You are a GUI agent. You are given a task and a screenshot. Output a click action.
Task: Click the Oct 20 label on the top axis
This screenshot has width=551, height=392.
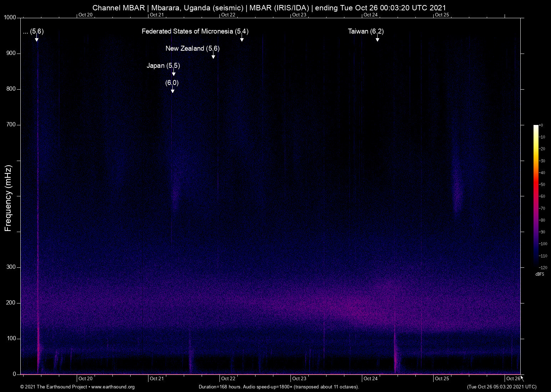[x=85, y=15]
